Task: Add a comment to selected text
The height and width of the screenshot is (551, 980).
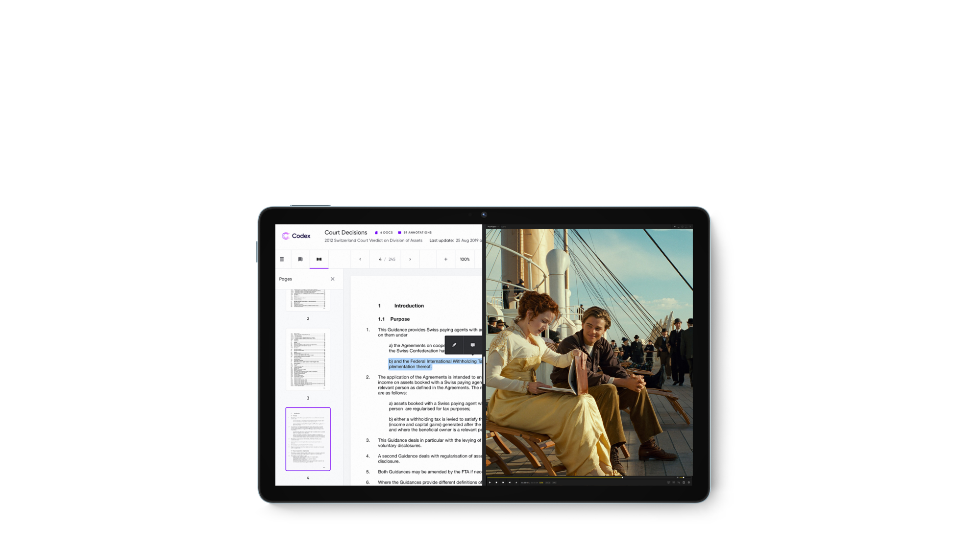Action: pos(472,345)
